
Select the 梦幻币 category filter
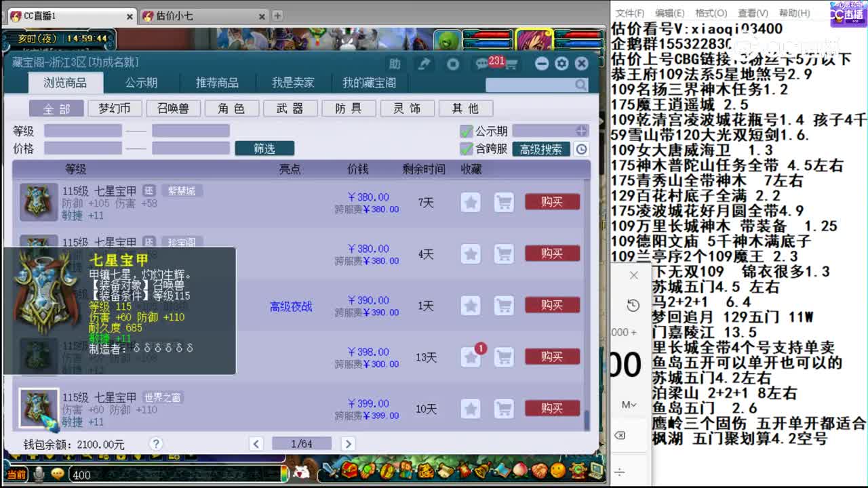115,108
